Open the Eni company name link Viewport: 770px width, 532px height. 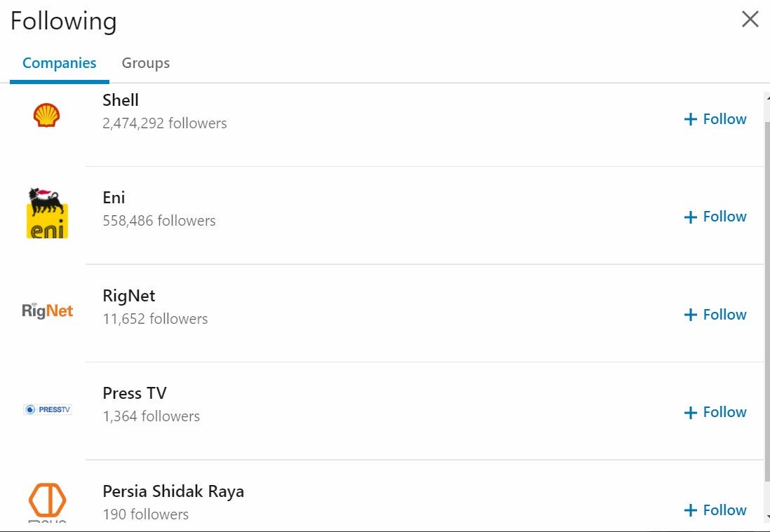[114, 198]
